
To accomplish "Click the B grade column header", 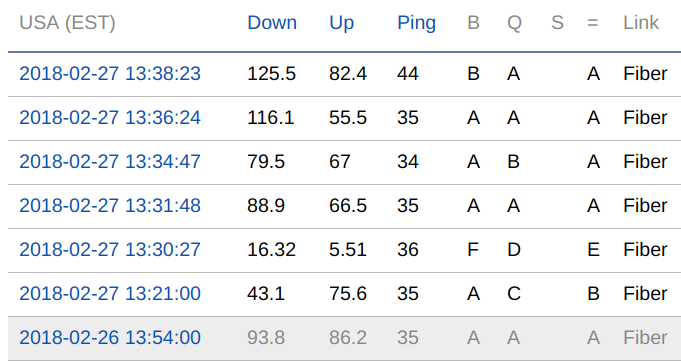I will [x=473, y=23].
